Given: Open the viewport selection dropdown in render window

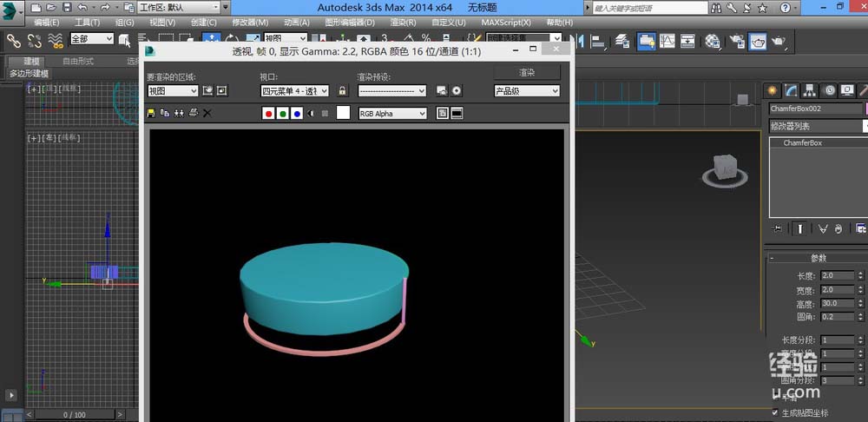Looking at the screenshot, I should pyautogui.click(x=294, y=91).
